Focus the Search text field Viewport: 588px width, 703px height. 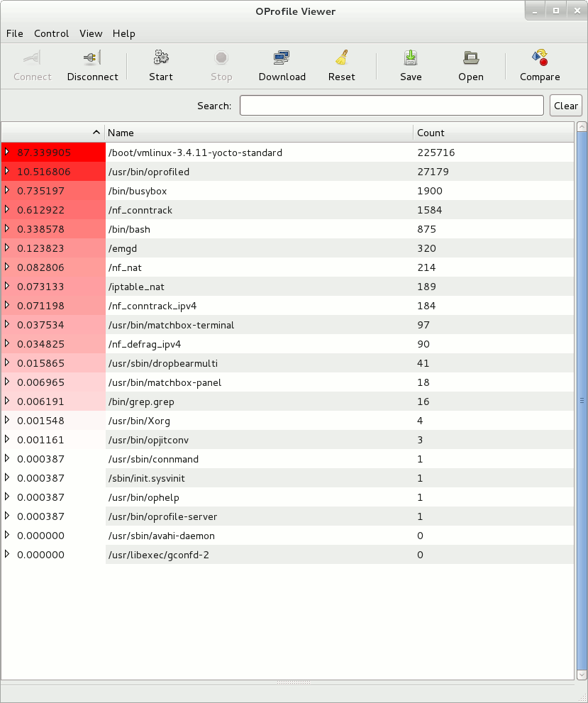point(392,106)
